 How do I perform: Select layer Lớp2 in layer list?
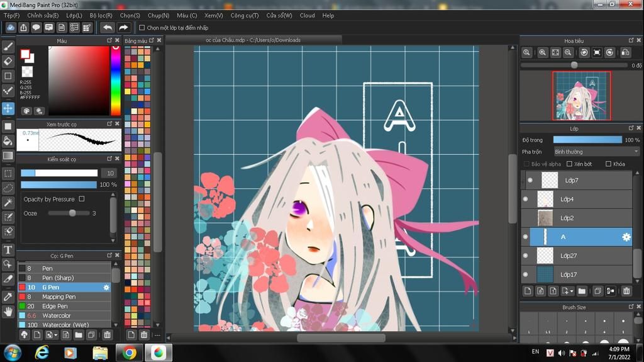point(577,218)
